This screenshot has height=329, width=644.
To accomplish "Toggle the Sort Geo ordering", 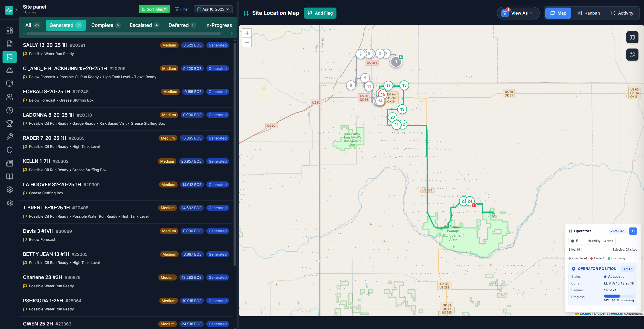I will (154, 9).
